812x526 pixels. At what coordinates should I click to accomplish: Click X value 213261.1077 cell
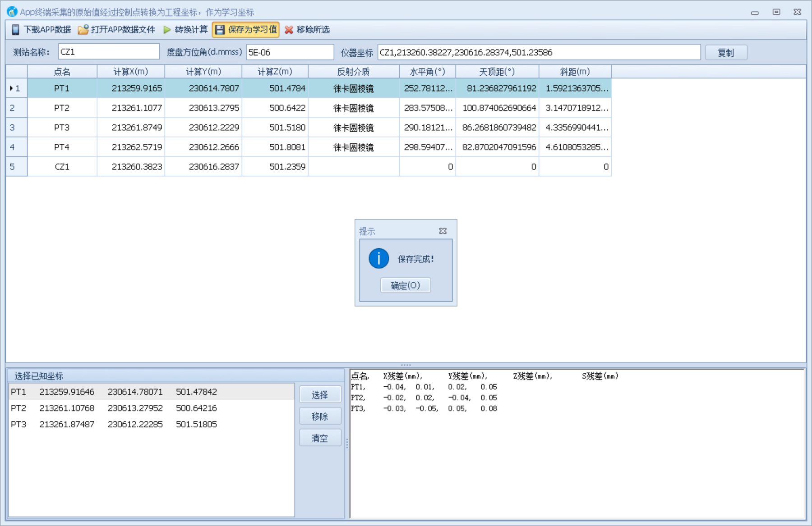click(131, 108)
